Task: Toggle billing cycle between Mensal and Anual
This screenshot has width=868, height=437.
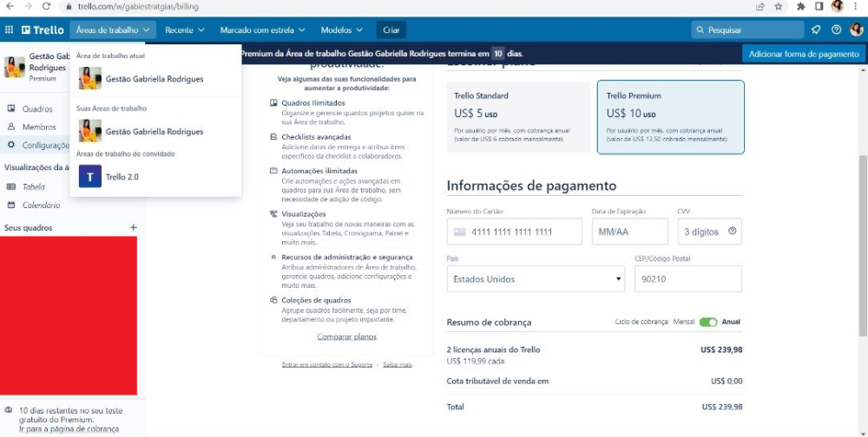Action: click(708, 323)
